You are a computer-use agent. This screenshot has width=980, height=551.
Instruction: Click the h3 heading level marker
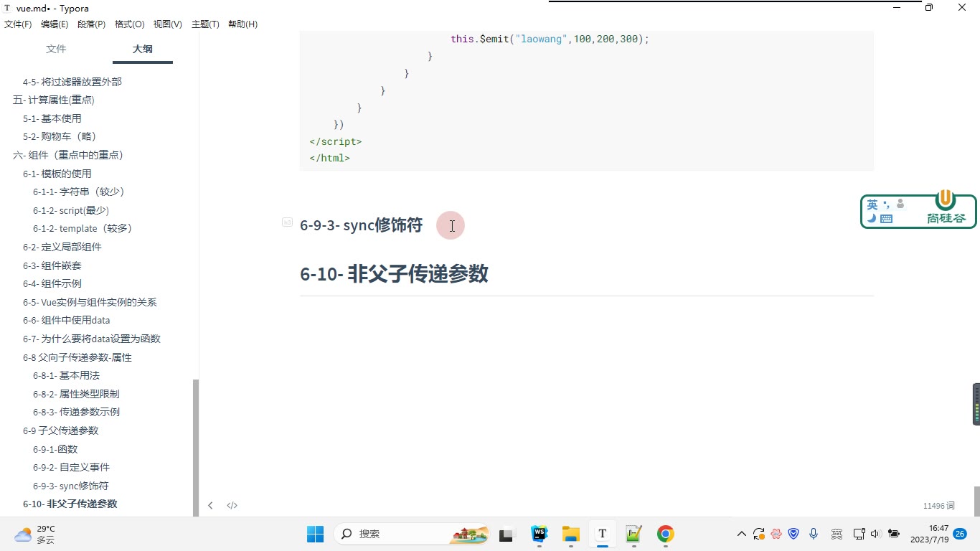(287, 223)
